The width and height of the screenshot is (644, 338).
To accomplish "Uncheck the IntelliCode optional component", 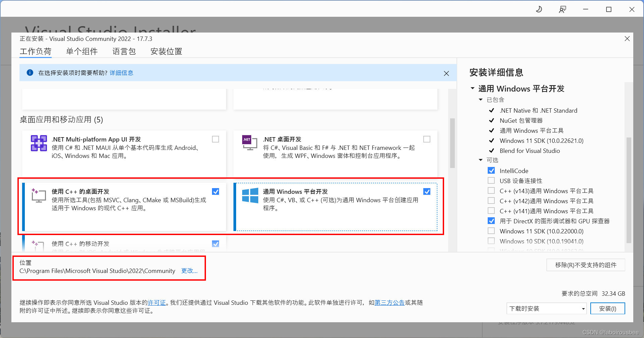I will [x=491, y=171].
